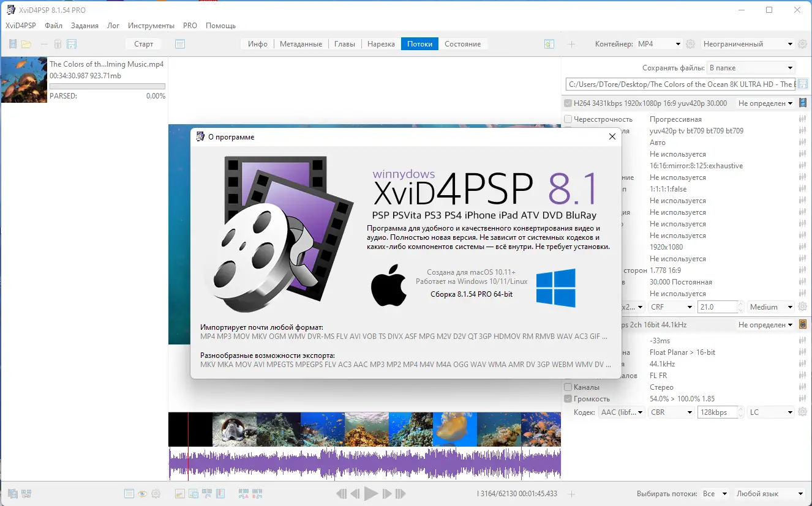Click the skip backward playback button
The width and height of the screenshot is (812, 506).
(x=342, y=494)
